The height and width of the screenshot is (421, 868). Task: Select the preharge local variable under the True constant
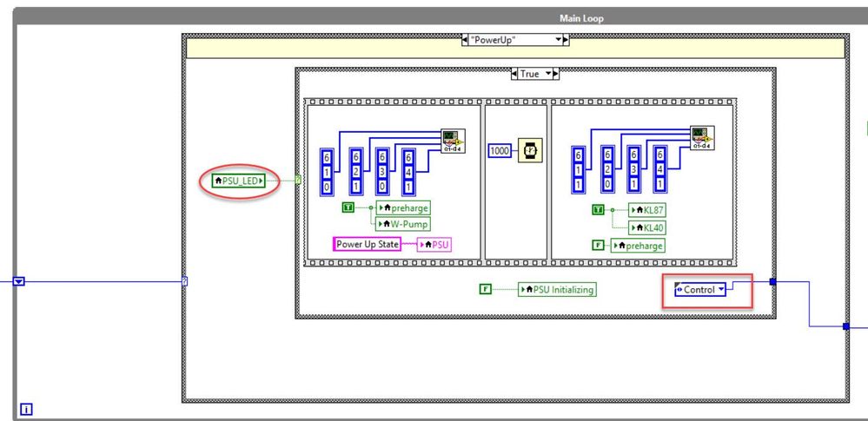tap(403, 208)
